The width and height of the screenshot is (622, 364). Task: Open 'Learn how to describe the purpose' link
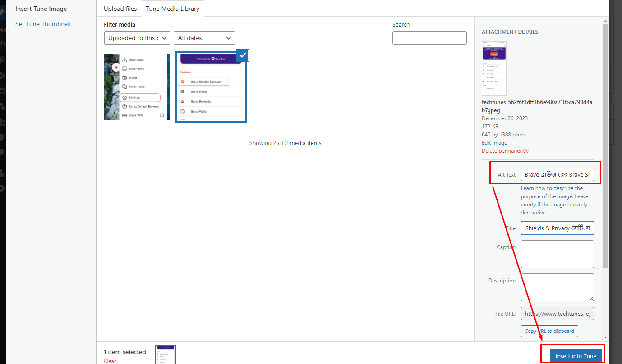[552, 192]
